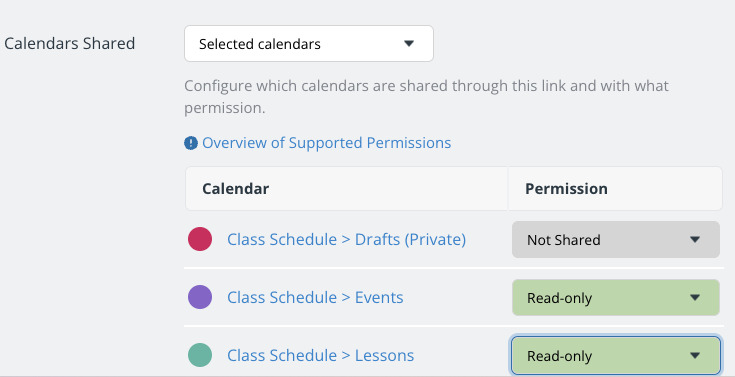Open Overview of Supported Permissions link
This screenshot has height=377, width=735.
326,143
